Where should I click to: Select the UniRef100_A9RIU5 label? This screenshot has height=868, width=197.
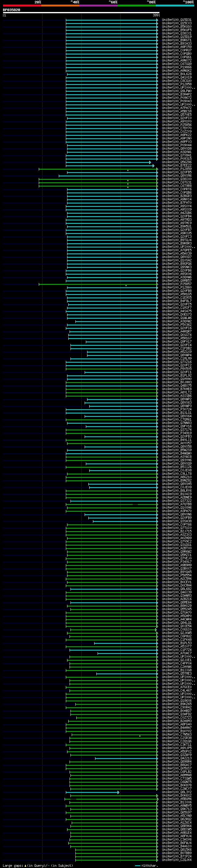(x=177, y=233)
